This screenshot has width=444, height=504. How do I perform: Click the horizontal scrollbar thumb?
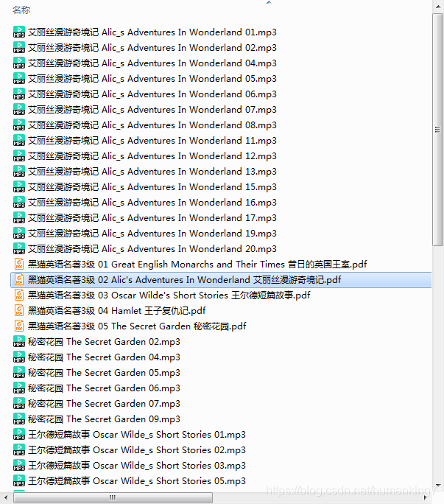click(x=113, y=497)
